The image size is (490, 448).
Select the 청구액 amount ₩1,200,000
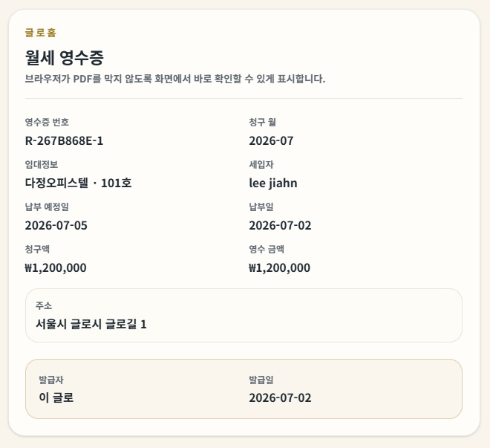(56, 268)
